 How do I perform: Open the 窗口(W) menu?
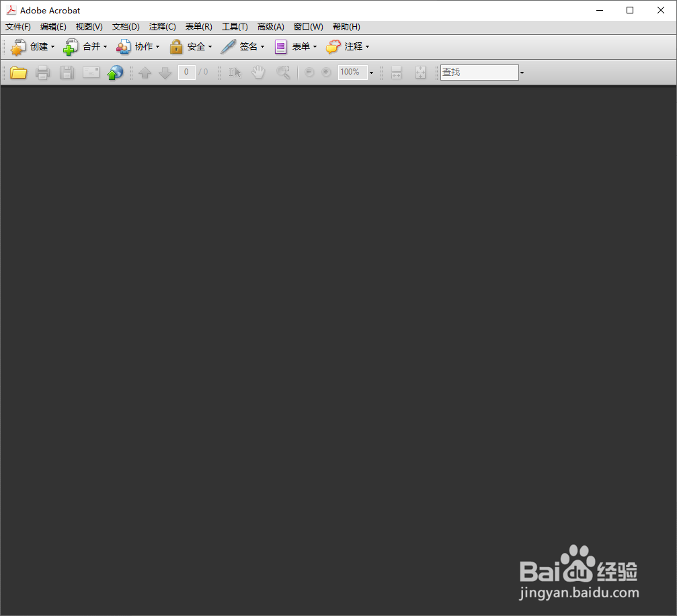[x=309, y=27]
